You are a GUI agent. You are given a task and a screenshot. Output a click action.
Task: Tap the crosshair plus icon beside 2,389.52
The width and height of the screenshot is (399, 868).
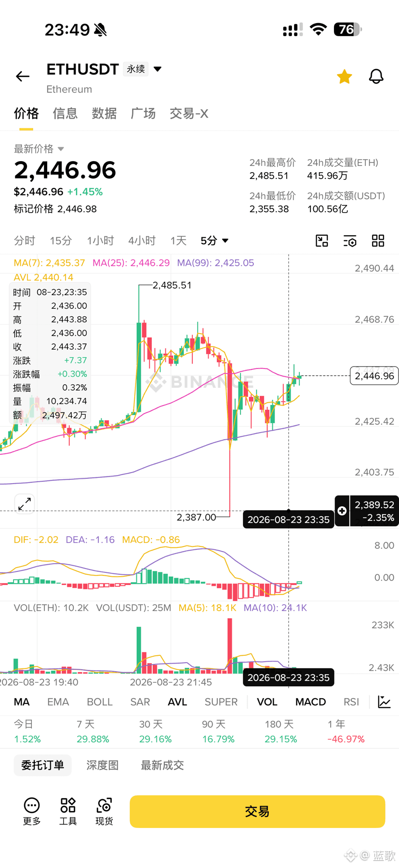(x=342, y=511)
